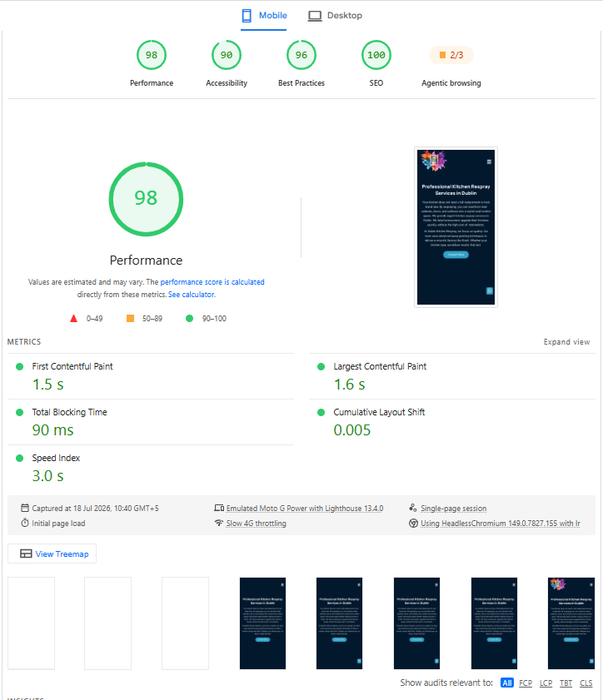Toggle Expand view for metrics

[x=566, y=342]
